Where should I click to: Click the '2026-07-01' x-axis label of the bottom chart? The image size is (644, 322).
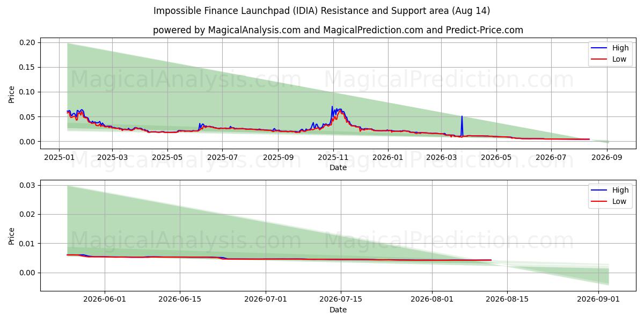point(266,299)
